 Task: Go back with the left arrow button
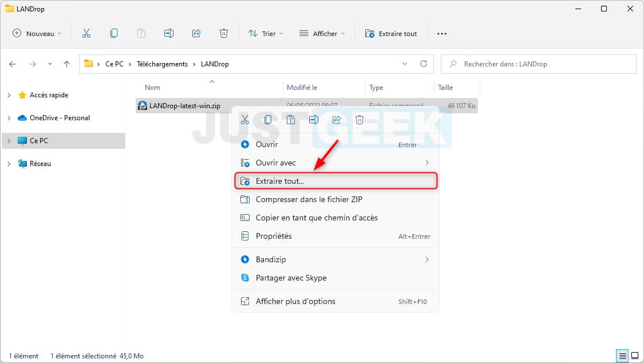[13, 64]
